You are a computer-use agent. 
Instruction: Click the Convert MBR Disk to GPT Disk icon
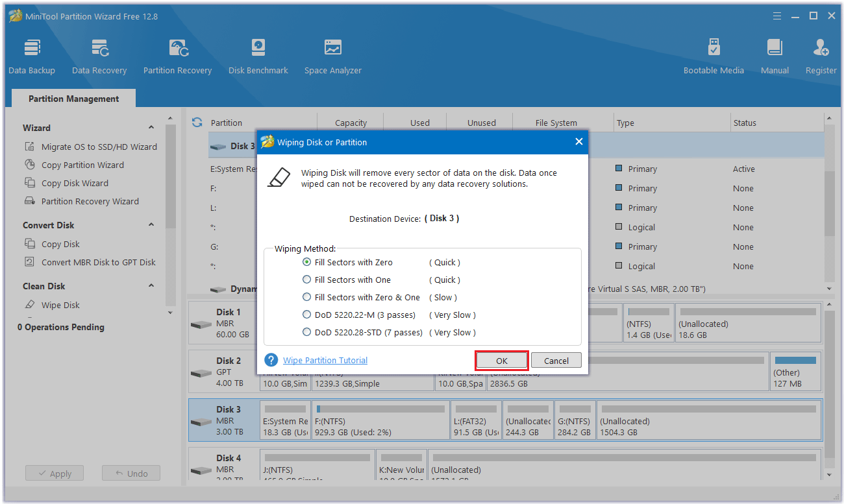pyautogui.click(x=30, y=262)
